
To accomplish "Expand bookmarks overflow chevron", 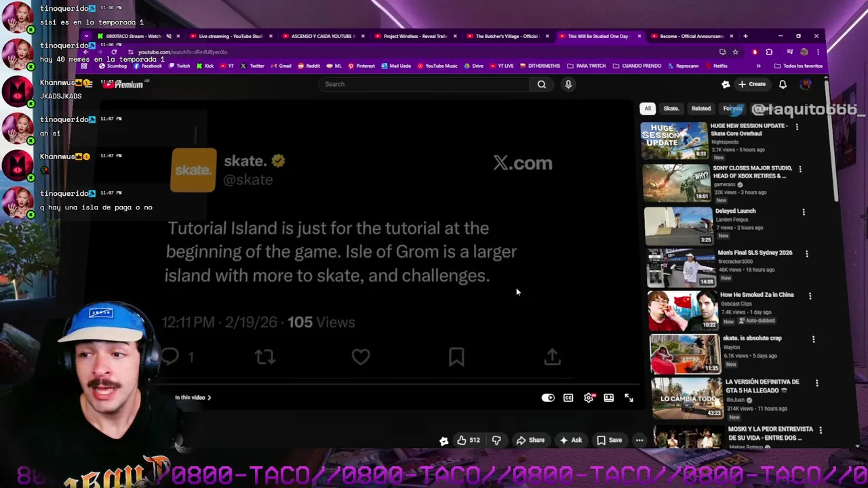I will point(758,66).
